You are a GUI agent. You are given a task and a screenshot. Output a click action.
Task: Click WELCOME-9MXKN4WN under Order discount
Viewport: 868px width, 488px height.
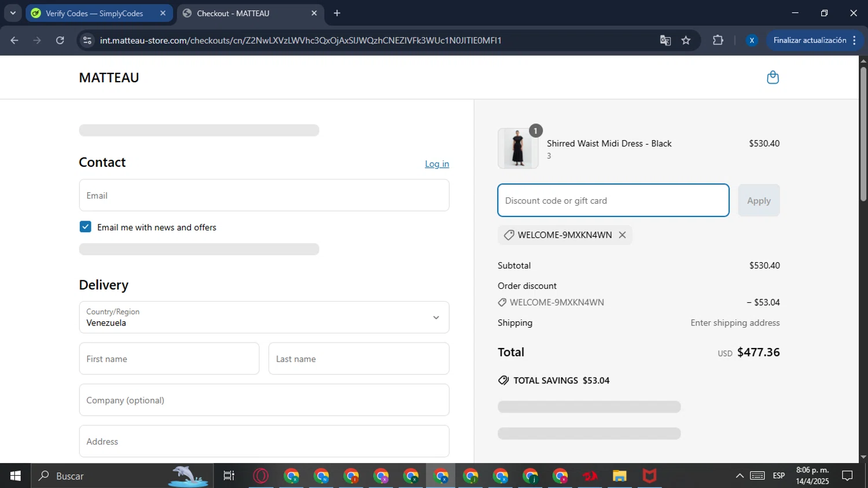point(557,302)
